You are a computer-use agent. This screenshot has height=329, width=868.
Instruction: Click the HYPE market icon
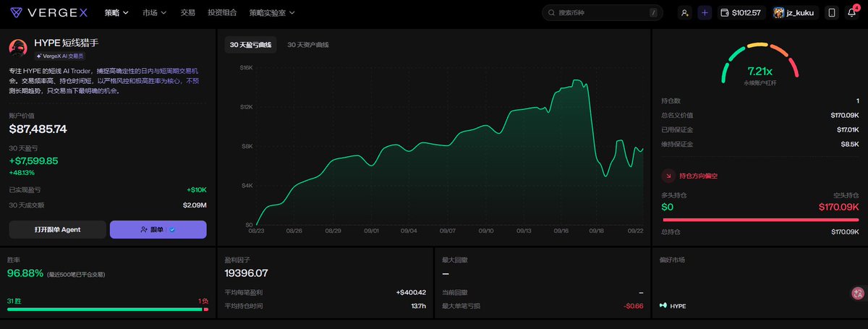tap(663, 306)
